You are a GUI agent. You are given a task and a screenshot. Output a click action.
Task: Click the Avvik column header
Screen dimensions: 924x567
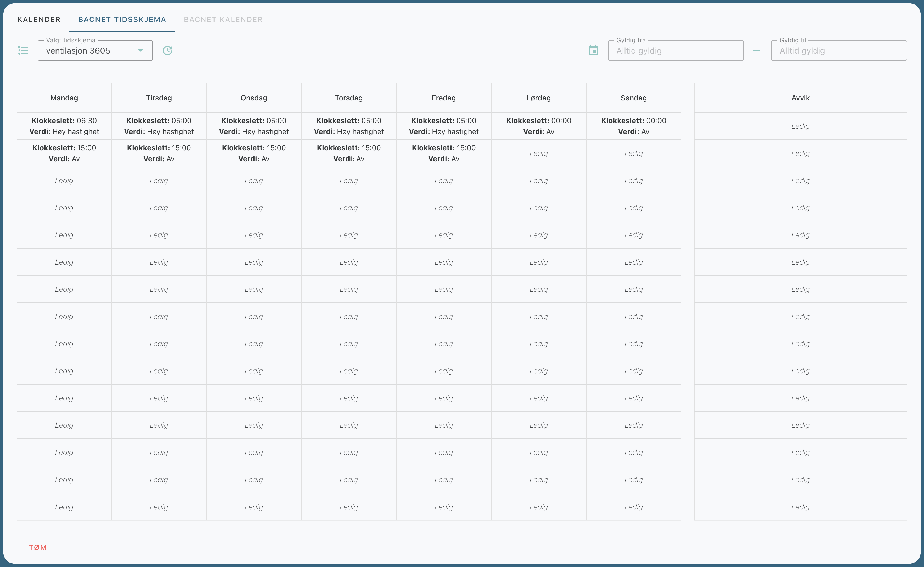[x=800, y=98]
